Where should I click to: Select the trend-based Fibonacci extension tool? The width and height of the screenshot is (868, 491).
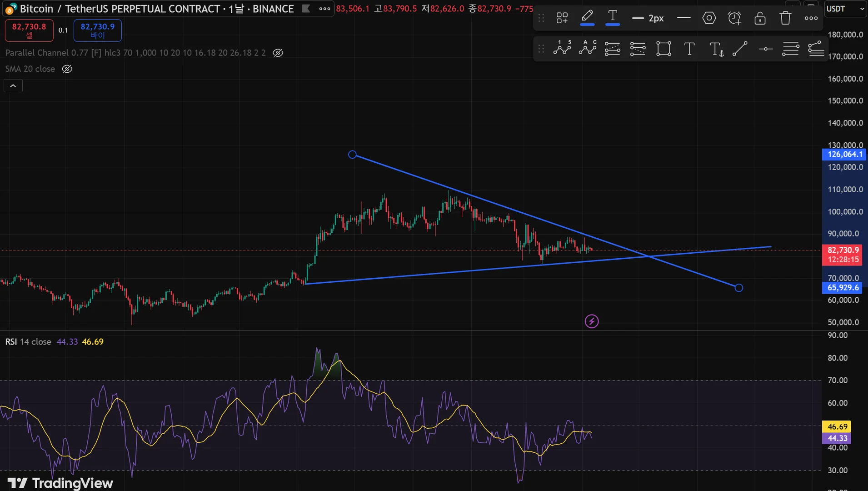pyautogui.click(x=613, y=49)
